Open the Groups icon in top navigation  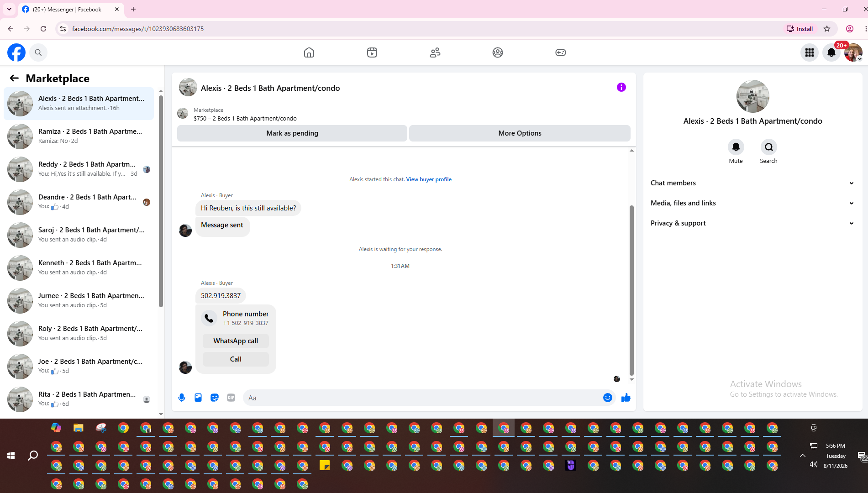[x=498, y=52]
